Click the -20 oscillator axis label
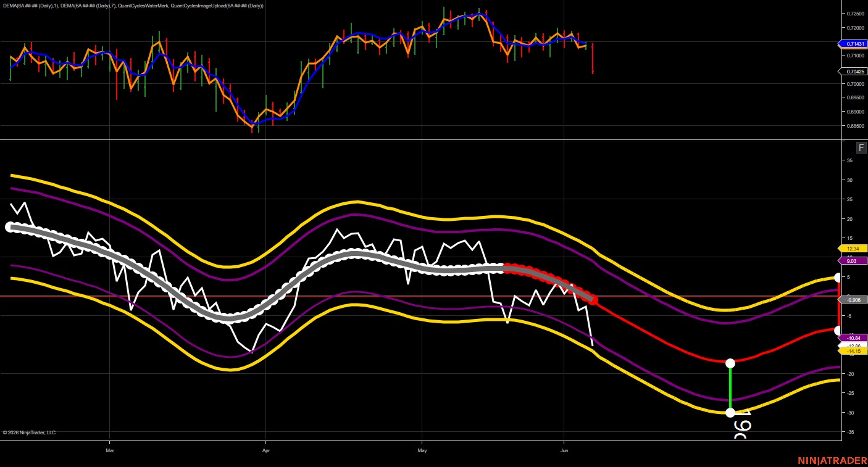868x467 pixels. pyautogui.click(x=850, y=374)
